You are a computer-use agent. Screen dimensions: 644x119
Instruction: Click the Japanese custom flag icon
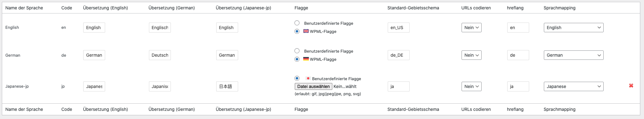click(x=308, y=78)
